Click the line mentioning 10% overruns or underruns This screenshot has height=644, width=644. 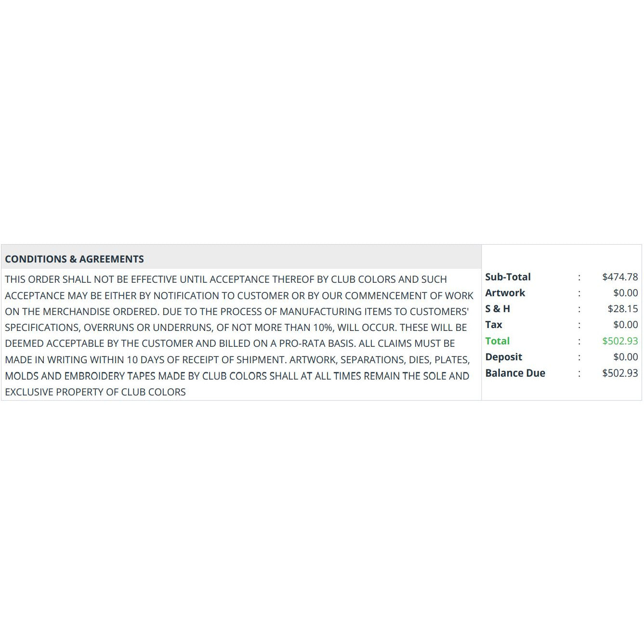236,328
